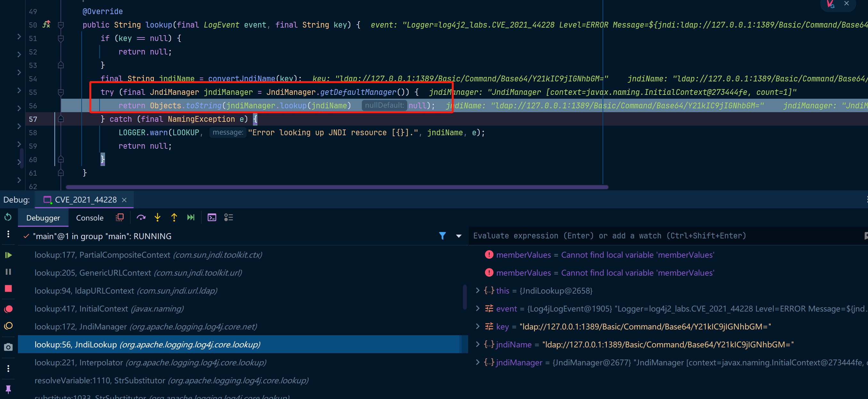This screenshot has height=399, width=868.
Task: Expand the 'key' variable node
Action: [477, 326]
